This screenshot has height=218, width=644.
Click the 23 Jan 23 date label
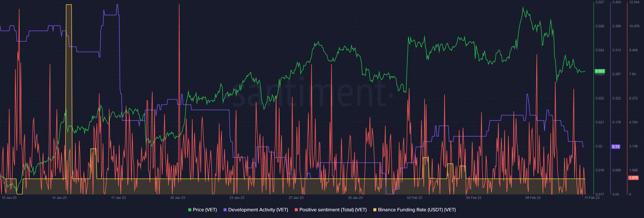click(237, 198)
